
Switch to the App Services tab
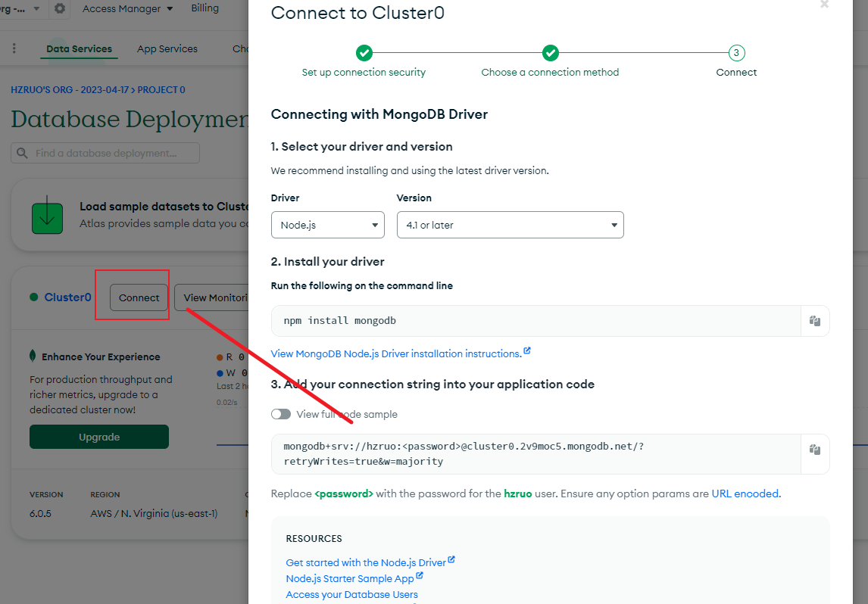pyautogui.click(x=167, y=49)
